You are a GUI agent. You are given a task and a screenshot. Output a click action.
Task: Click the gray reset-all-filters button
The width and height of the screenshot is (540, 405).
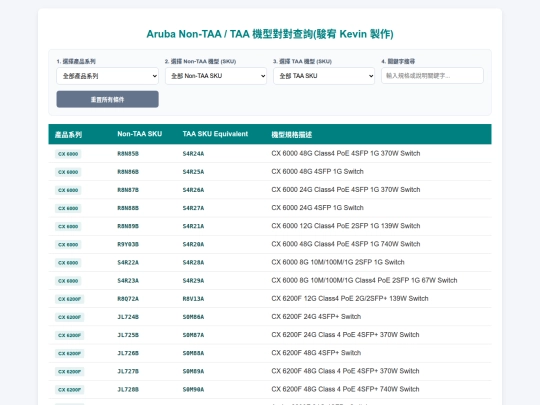[107, 100]
